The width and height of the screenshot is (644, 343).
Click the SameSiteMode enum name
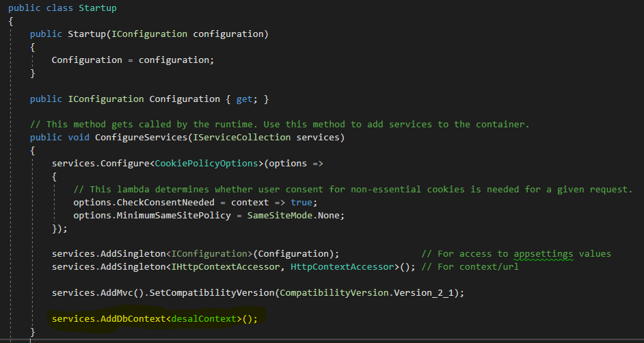pyautogui.click(x=280, y=215)
